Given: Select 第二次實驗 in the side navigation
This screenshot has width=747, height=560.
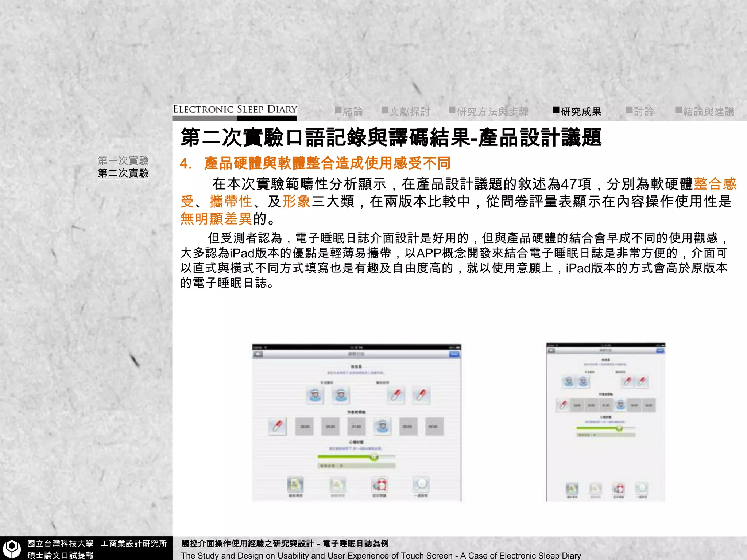Looking at the screenshot, I should pos(123,173).
